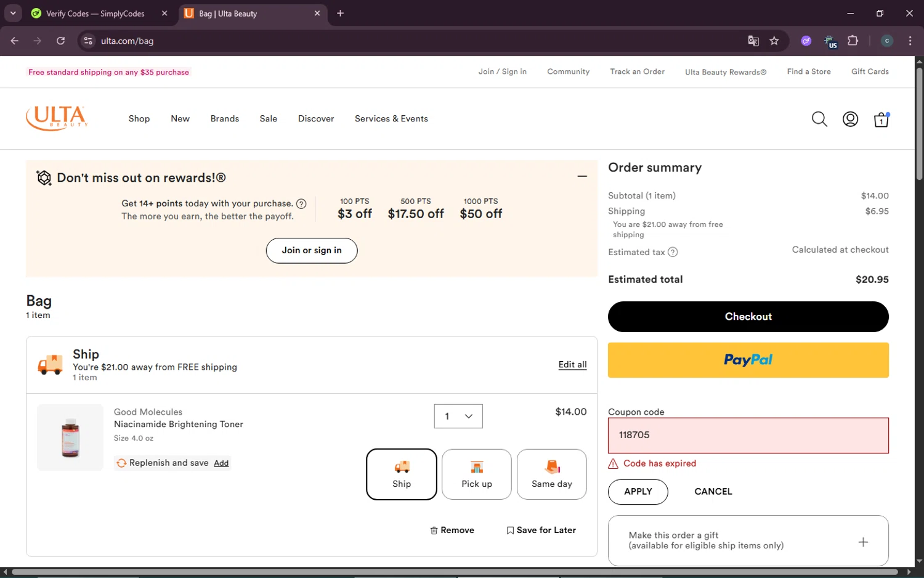Click the horizontal page scrollbar
924x578 pixels.
[455, 572]
